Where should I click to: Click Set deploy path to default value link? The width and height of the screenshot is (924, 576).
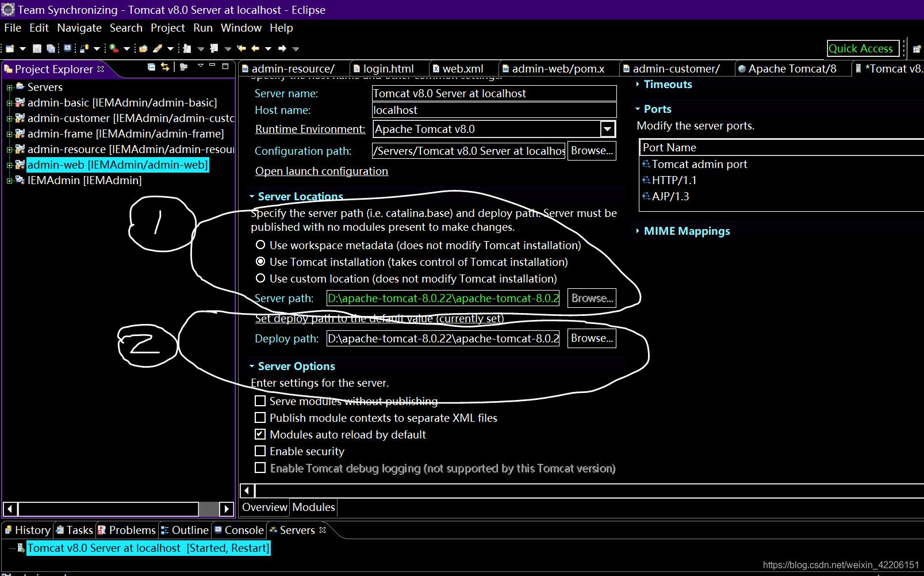(379, 318)
